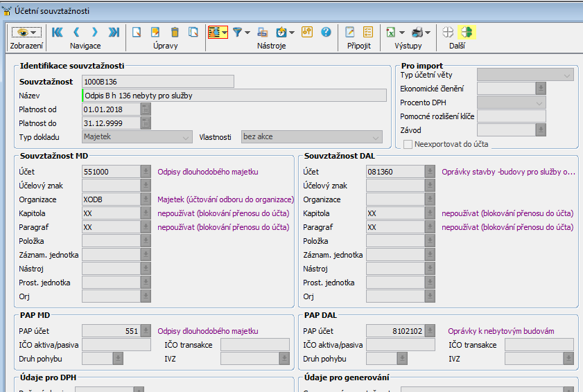This screenshot has height=392, width=583.
Task: Click the blue help question mark
Action: pos(326,32)
